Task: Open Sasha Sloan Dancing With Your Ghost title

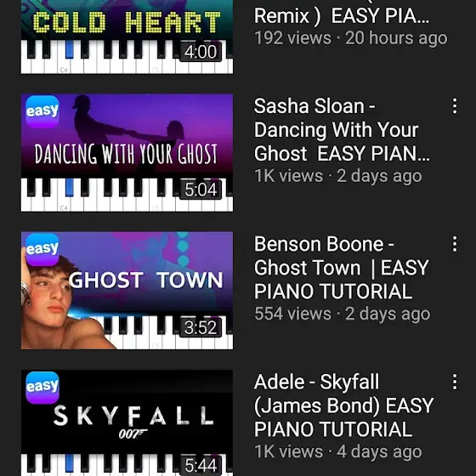Action: (342, 129)
